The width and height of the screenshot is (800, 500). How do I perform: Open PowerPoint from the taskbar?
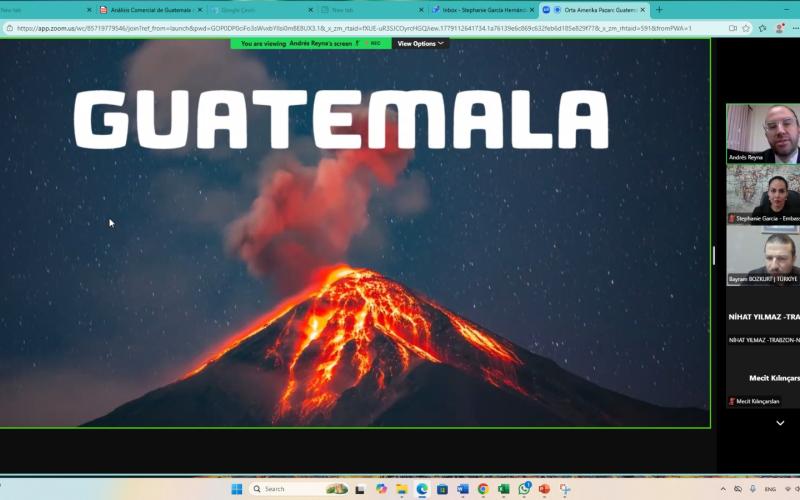coord(544,489)
